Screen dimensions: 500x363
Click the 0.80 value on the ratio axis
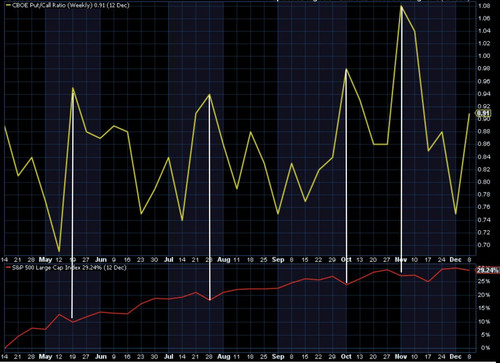point(484,182)
